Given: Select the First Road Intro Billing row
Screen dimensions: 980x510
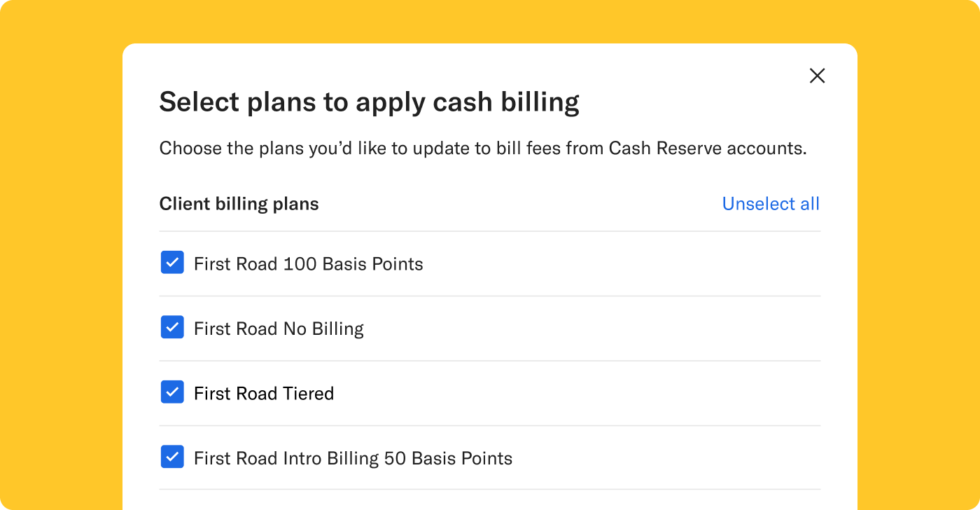Looking at the screenshot, I should pyautogui.click(x=353, y=457).
